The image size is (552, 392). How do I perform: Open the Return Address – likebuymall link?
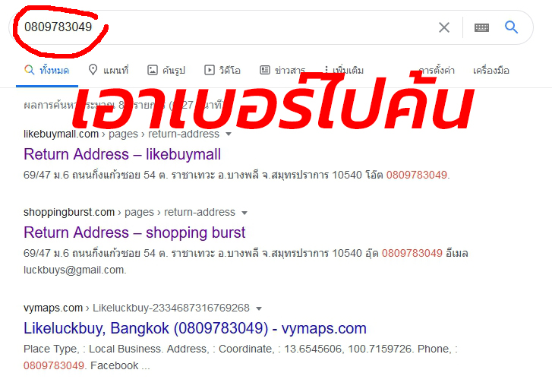(x=122, y=154)
